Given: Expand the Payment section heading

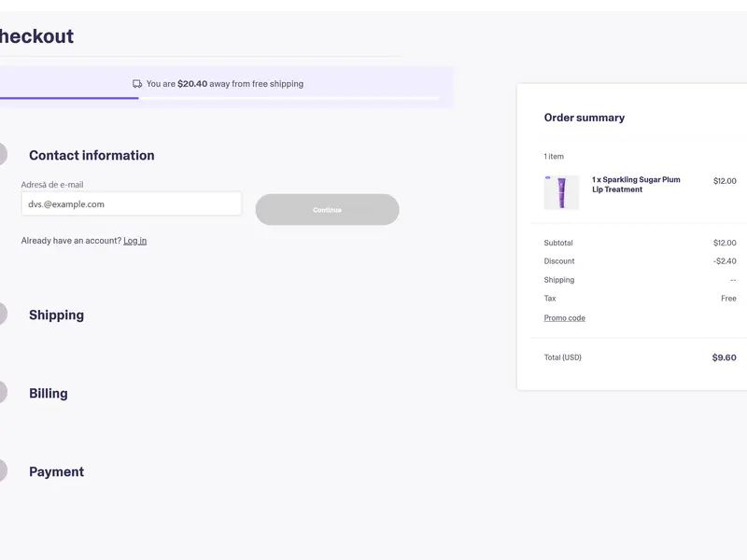Looking at the screenshot, I should (x=56, y=472).
